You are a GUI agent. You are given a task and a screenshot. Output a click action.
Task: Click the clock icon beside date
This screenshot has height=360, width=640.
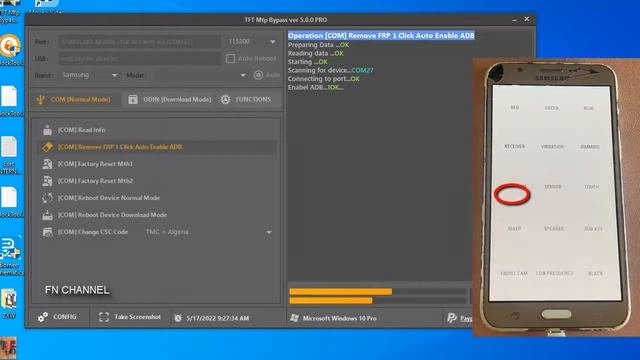coord(178,318)
